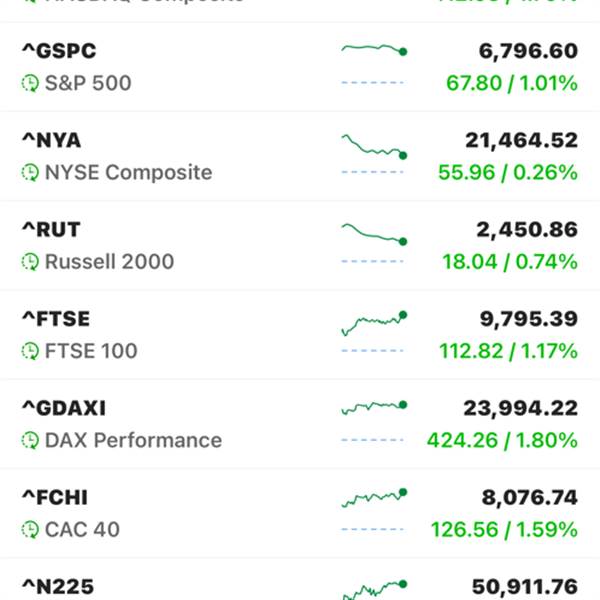The height and width of the screenshot is (600, 600).
Task: Tap the CAC 40 price 8,076.74
Action: click(x=525, y=497)
